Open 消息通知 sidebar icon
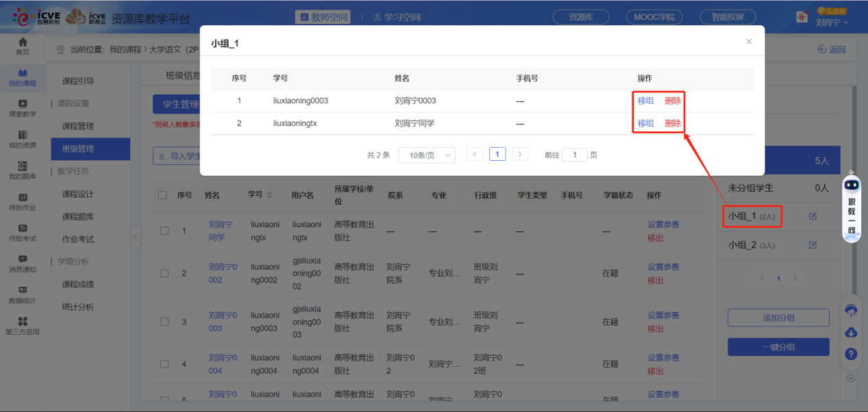Image resolution: width=868 pixels, height=412 pixels. (x=23, y=263)
